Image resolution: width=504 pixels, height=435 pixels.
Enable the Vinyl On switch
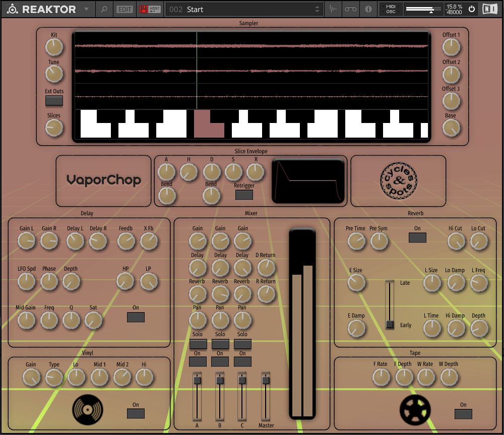point(136,413)
